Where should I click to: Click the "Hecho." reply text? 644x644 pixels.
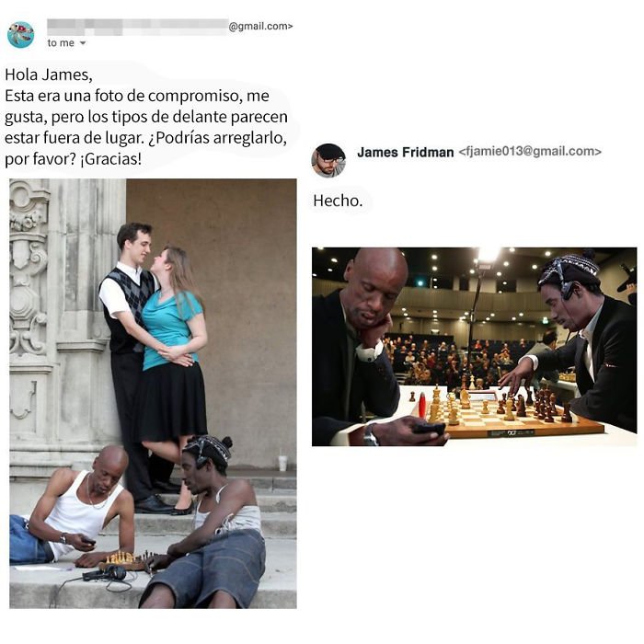coord(338,201)
